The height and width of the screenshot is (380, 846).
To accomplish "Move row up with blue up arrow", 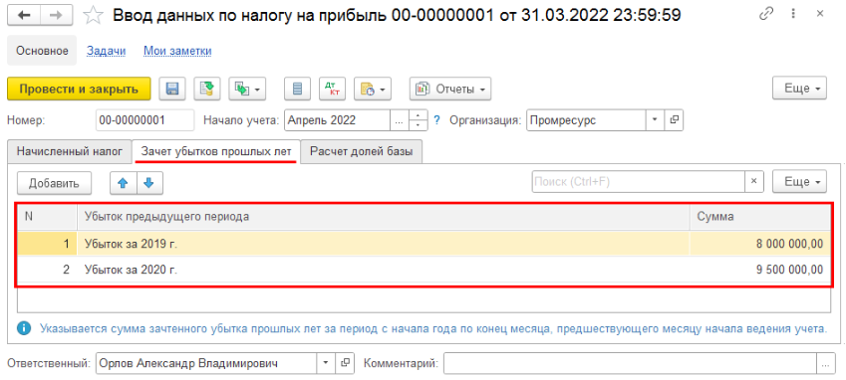I will click(123, 183).
